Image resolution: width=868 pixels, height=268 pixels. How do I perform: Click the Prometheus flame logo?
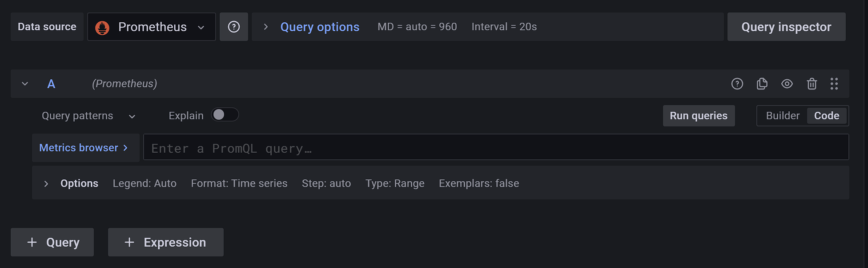point(102,28)
